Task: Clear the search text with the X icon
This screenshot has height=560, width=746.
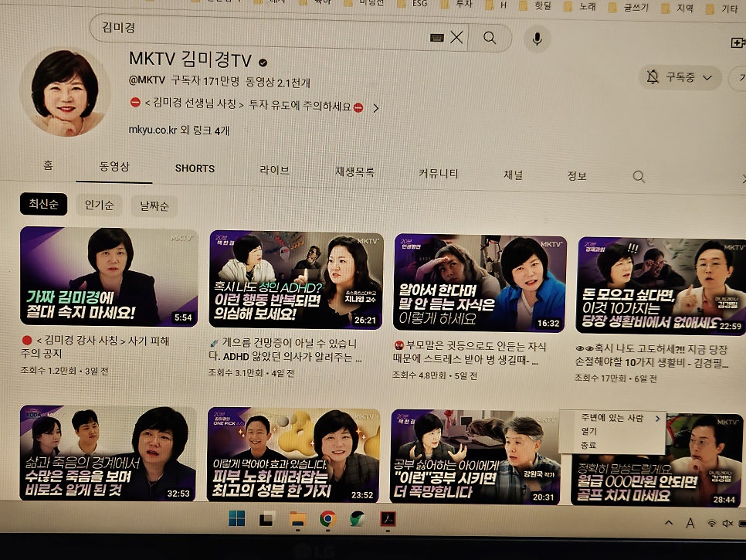Action: click(456, 37)
